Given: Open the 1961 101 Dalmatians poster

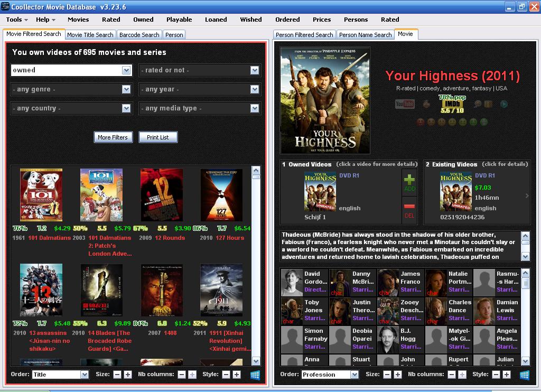Looking at the screenshot, I should (x=41, y=195).
